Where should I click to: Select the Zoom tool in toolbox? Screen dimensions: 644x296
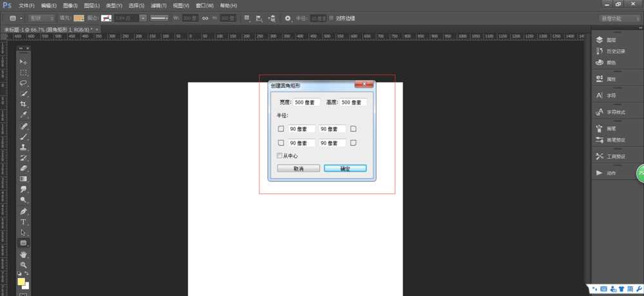click(23, 265)
